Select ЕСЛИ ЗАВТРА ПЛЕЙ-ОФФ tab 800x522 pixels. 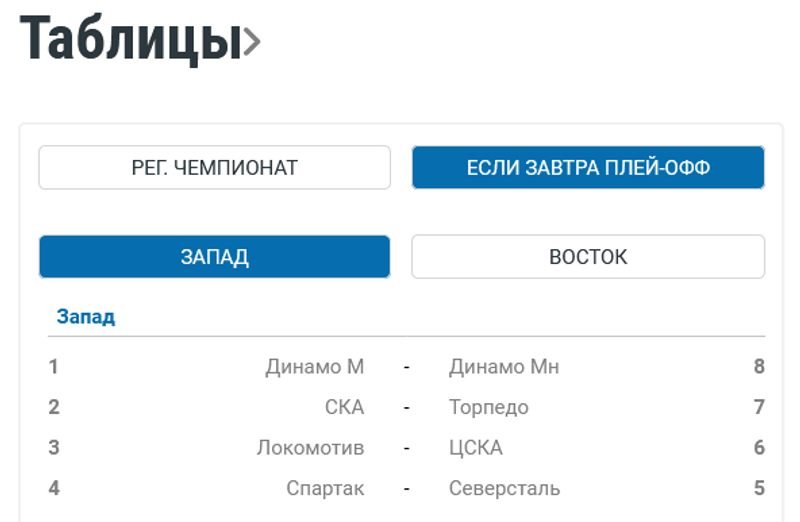point(588,168)
